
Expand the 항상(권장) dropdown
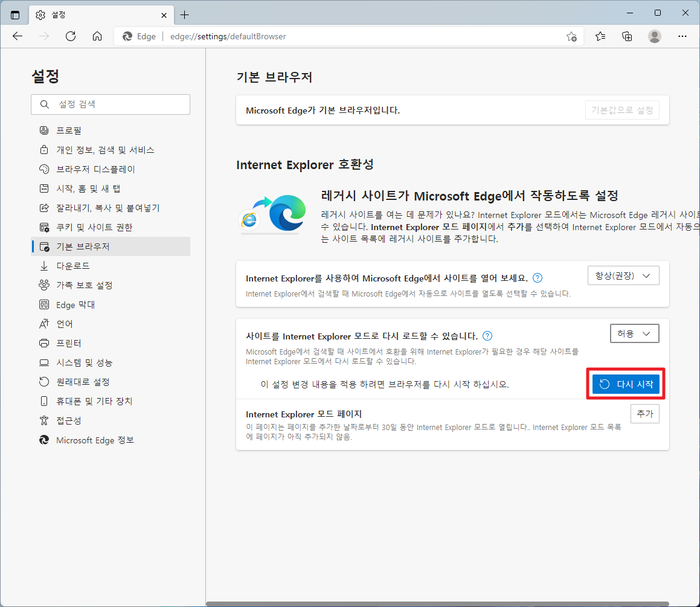[x=623, y=276]
